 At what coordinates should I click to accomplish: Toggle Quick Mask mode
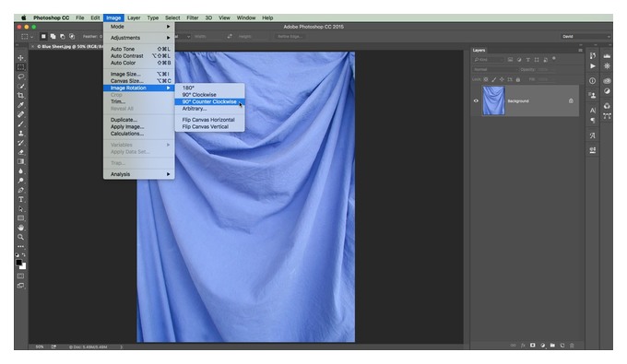[x=21, y=276]
